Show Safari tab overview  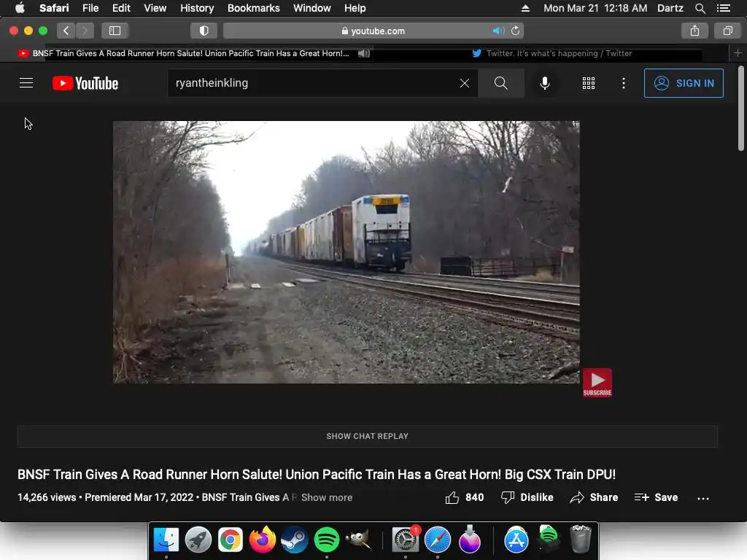[727, 31]
